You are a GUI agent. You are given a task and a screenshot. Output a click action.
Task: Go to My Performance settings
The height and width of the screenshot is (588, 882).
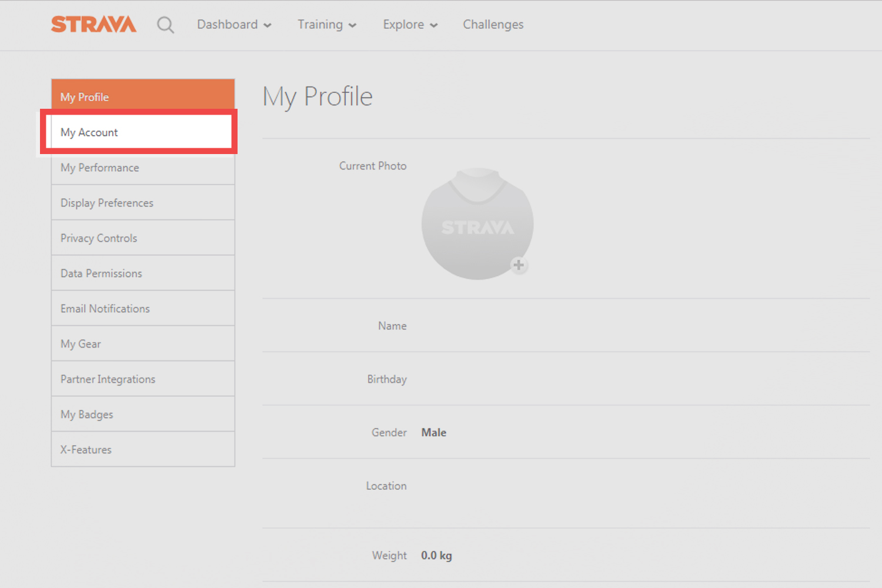point(143,168)
